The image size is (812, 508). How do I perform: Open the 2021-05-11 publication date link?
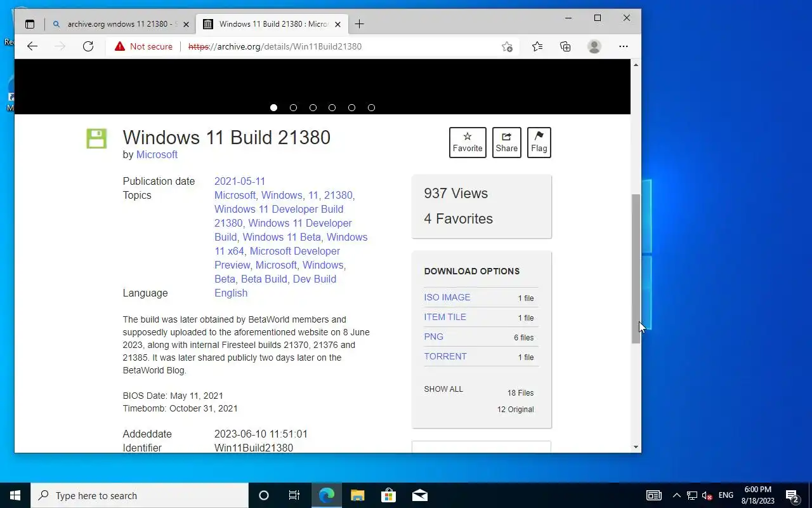(240, 181)
